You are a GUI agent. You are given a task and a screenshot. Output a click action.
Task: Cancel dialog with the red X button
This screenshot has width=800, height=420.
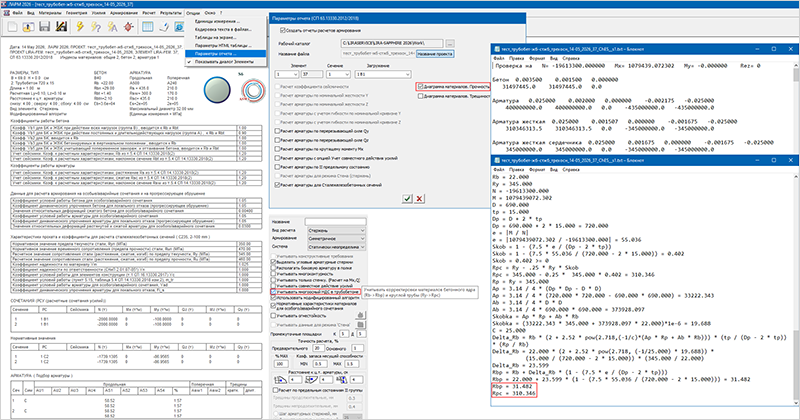[x=419, y=199]
